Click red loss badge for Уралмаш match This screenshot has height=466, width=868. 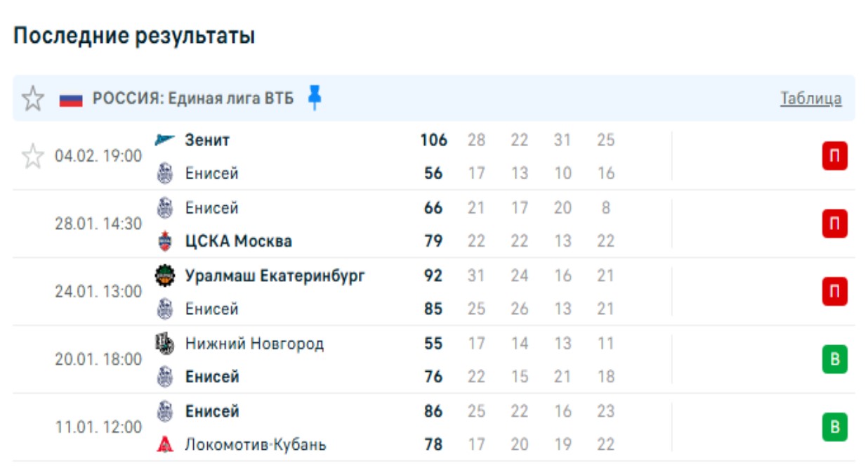tap(834, 292)
